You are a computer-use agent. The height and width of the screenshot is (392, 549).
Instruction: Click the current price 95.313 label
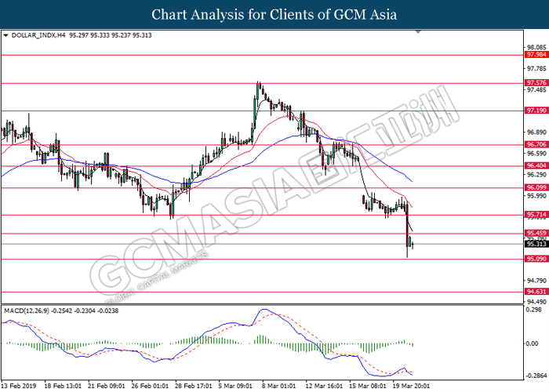coord(536,244)
